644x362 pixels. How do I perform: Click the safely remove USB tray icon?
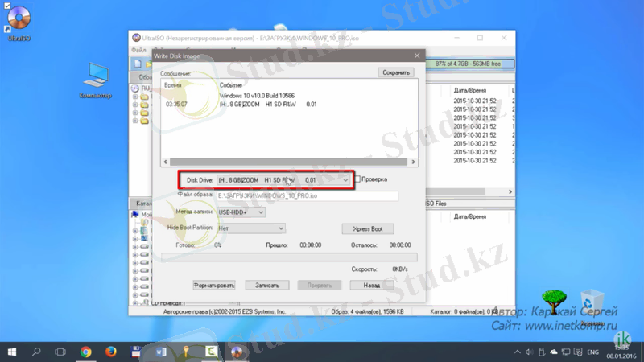542,352
